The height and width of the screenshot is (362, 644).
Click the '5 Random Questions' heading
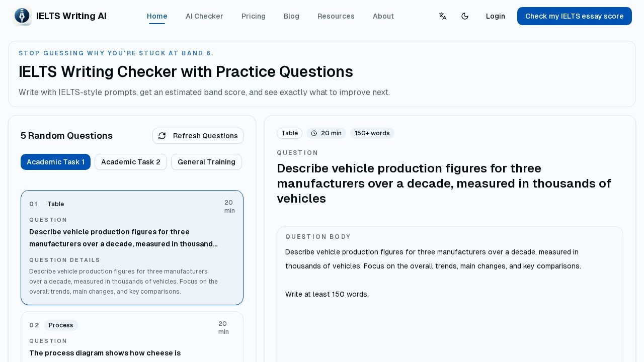(66, 136)
